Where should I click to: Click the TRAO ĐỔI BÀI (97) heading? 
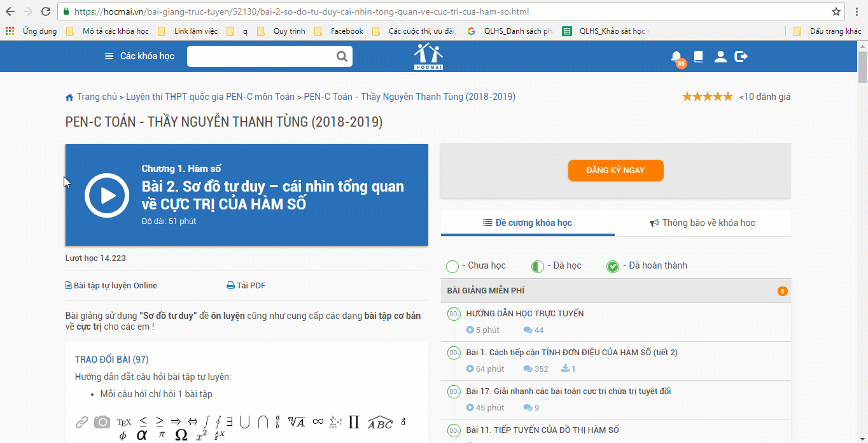pyautogui.click(x=112, y=360)
